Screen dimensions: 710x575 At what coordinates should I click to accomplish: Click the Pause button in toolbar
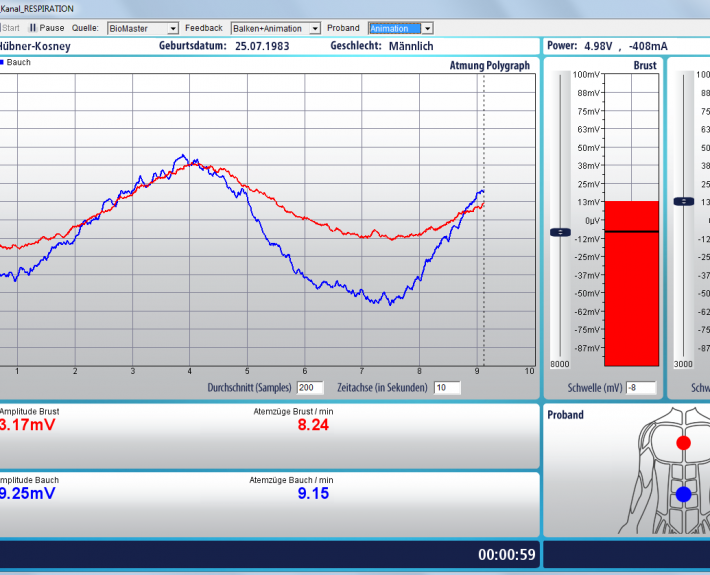pos(46,28)
